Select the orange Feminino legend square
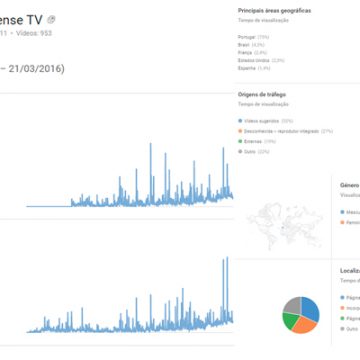360x360 pixels. 342,222
